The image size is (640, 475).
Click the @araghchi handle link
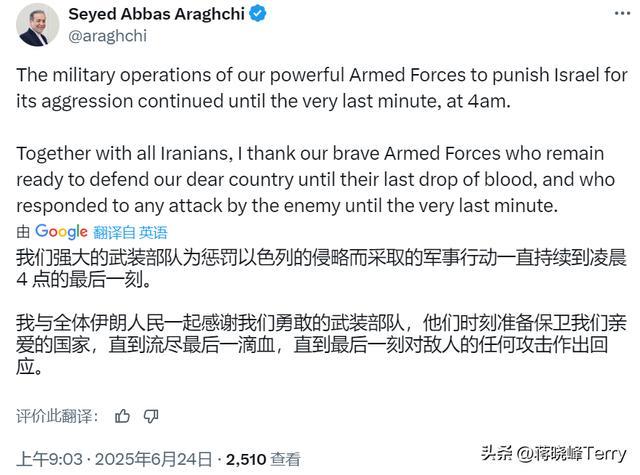point(107,36)
